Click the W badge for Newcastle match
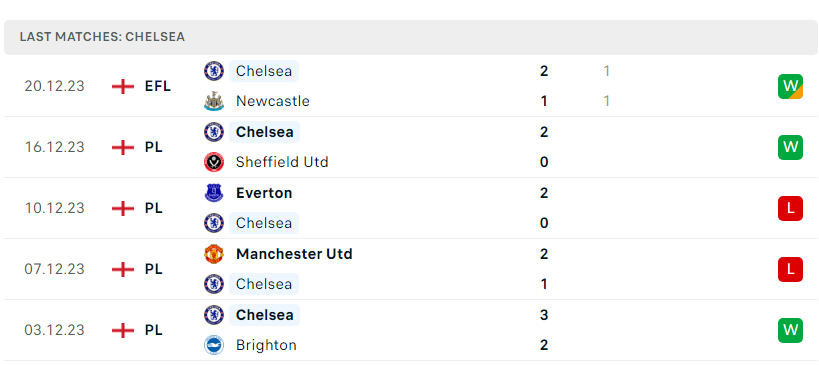 790,86
